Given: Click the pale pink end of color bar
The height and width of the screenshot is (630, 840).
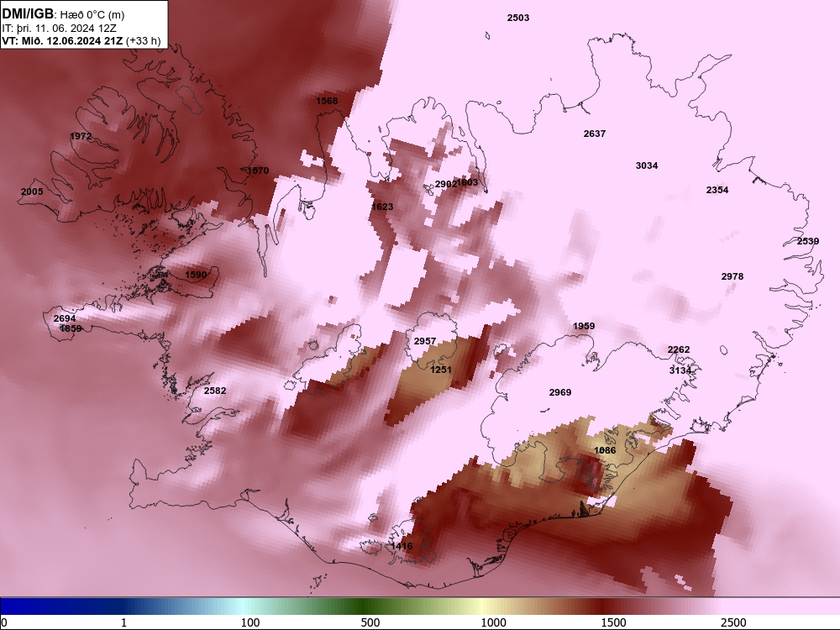Looking at the screenshot, I should point(782,606).
